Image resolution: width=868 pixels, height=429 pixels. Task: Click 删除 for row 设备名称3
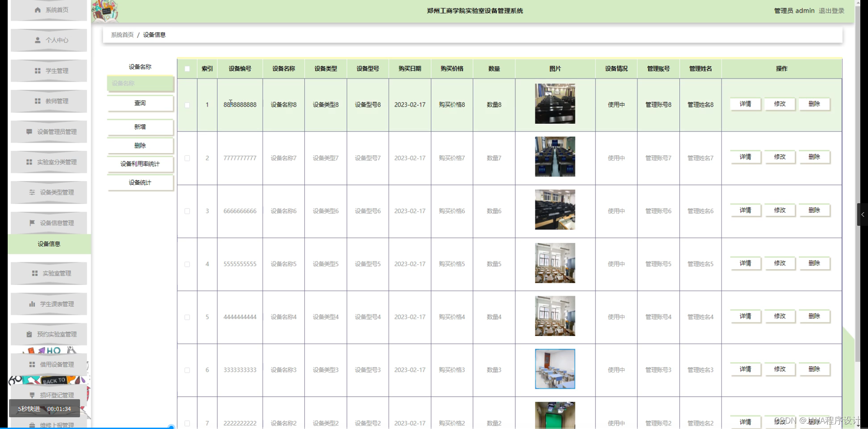814,369
